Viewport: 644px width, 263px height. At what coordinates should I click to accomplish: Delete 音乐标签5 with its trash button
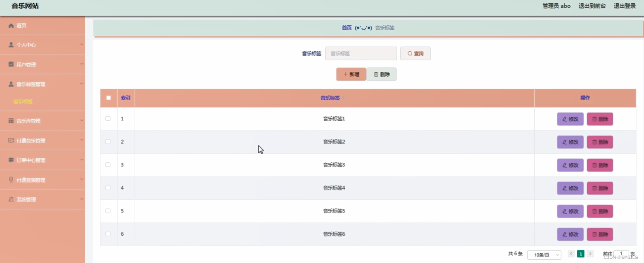pos(600,211)
